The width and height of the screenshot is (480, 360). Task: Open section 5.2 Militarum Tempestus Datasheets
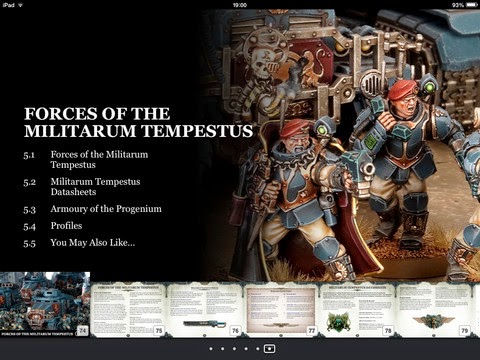tap(82, 187)
